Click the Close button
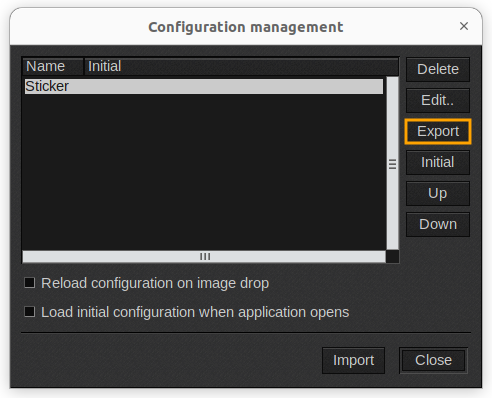The image size is (492, 398). pyautogui.click(x=433, y=360)
